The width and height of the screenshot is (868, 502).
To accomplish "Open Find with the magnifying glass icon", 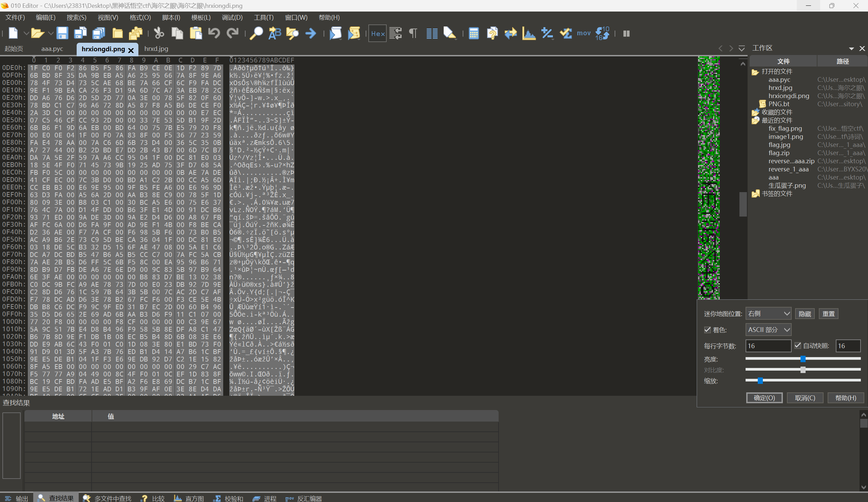I will (256, 34).
